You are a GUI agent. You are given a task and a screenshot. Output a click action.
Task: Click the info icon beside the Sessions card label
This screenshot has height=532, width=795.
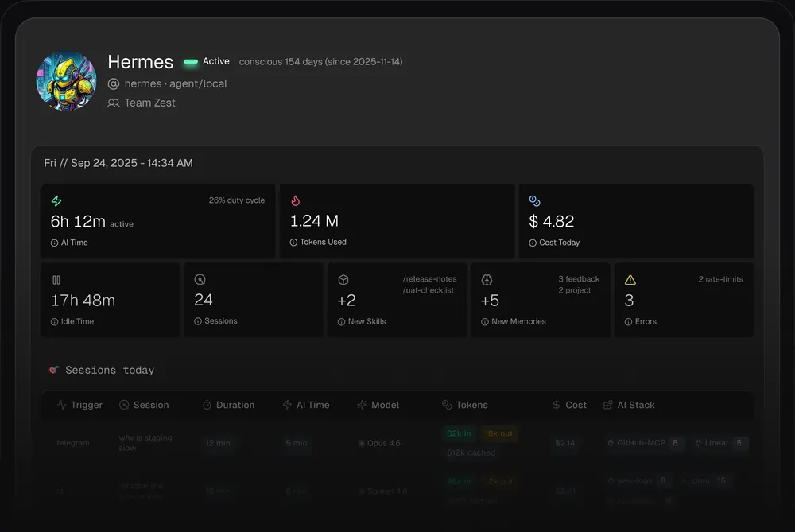198,321
